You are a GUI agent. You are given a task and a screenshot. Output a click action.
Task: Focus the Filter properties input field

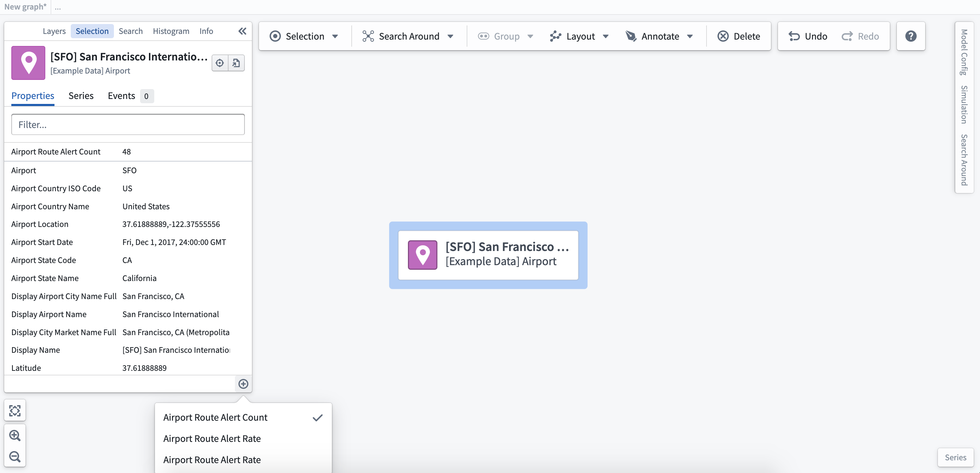[x=128, y=125]
